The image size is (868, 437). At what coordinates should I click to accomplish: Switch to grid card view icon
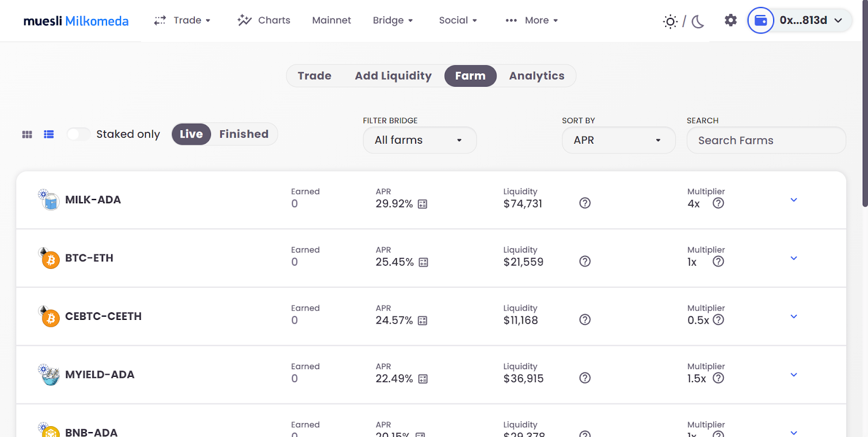(x=27, y=134)
